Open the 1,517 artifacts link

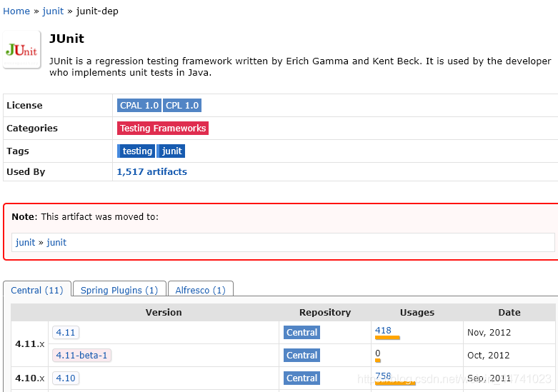[152, 172]
